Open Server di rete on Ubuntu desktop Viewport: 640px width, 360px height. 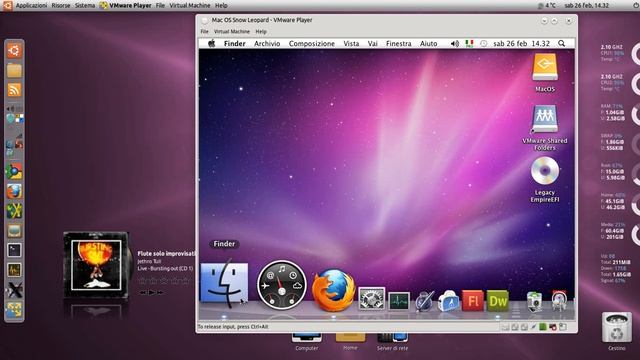pyautogui.click(x=392, y=342)
